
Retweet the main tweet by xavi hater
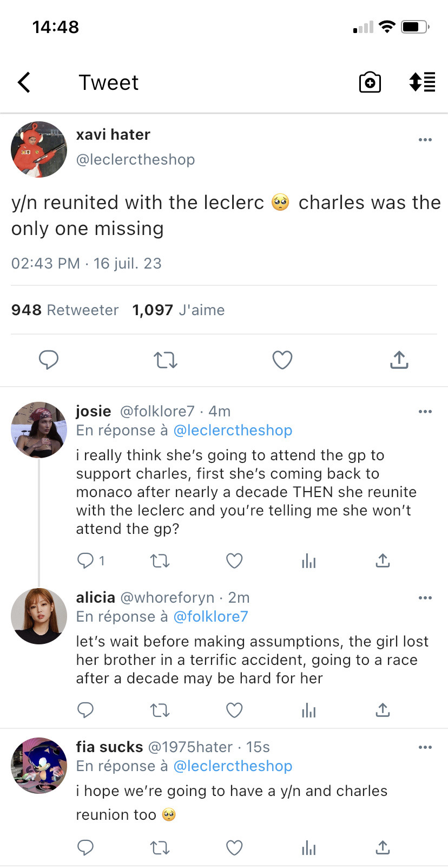point(166,360)
